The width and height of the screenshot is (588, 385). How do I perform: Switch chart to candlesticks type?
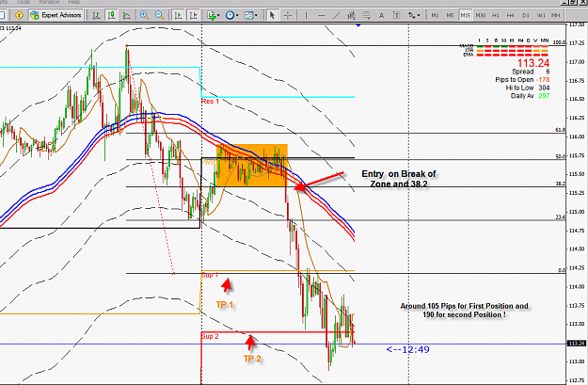click(111, 15)
